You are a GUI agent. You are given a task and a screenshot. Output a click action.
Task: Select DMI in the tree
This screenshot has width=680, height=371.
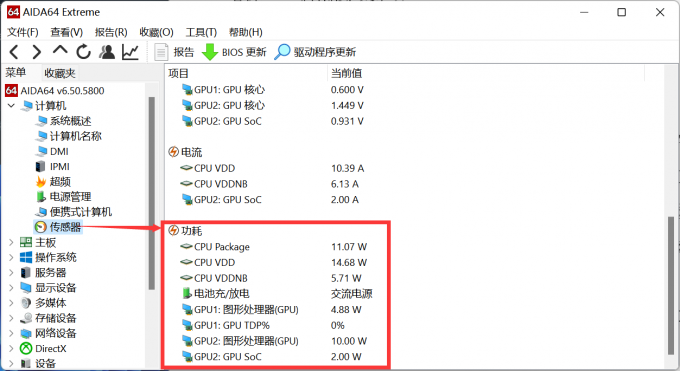point(59,151)
